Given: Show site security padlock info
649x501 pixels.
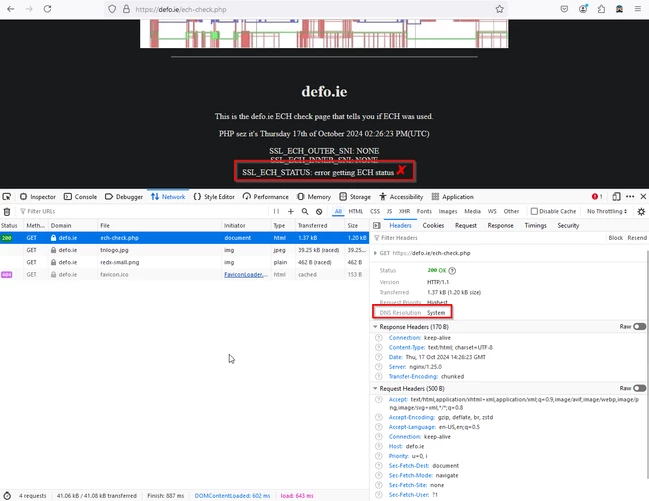Looking at the screenshot, I should (126, 9).
